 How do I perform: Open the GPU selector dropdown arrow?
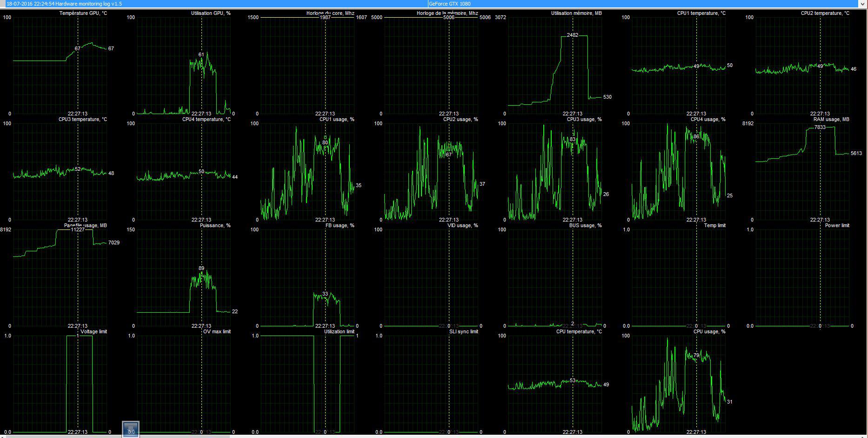[x=862, y=3]
